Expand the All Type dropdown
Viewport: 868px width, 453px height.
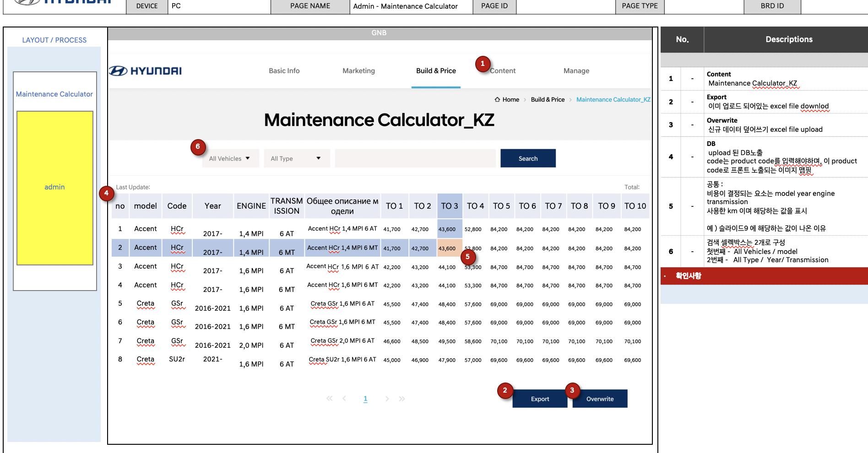296,158
